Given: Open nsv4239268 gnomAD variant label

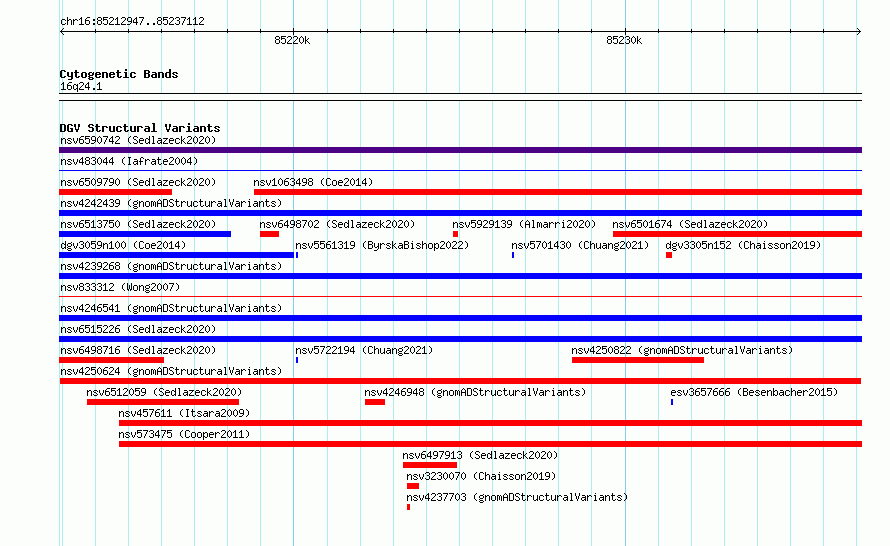Looking at the screenshot, I should [x=171, y=266].
